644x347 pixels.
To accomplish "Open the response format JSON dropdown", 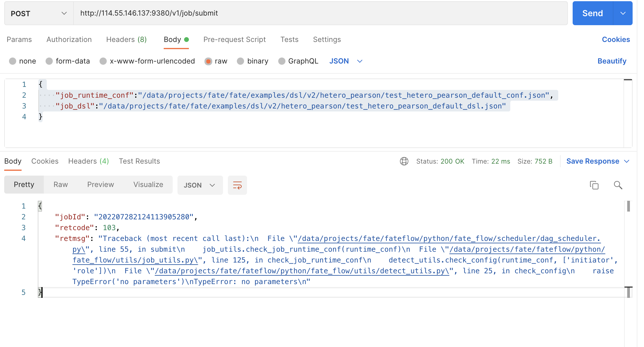I will pyautogui.click(x=200, y=185).
